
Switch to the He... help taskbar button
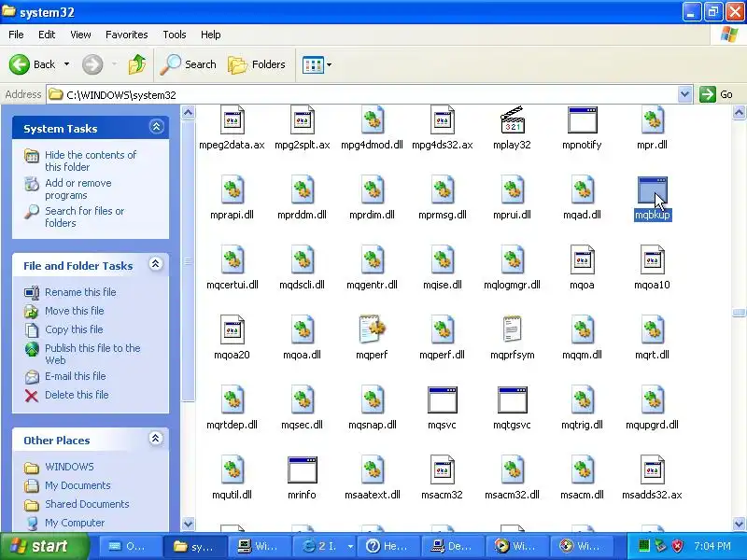point(388,546)
